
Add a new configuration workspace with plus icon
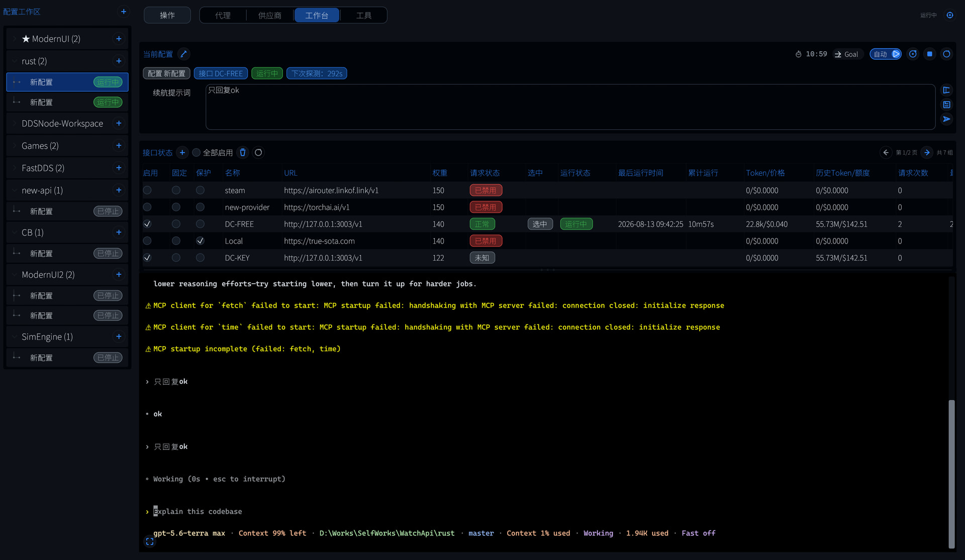click(124, 12)
